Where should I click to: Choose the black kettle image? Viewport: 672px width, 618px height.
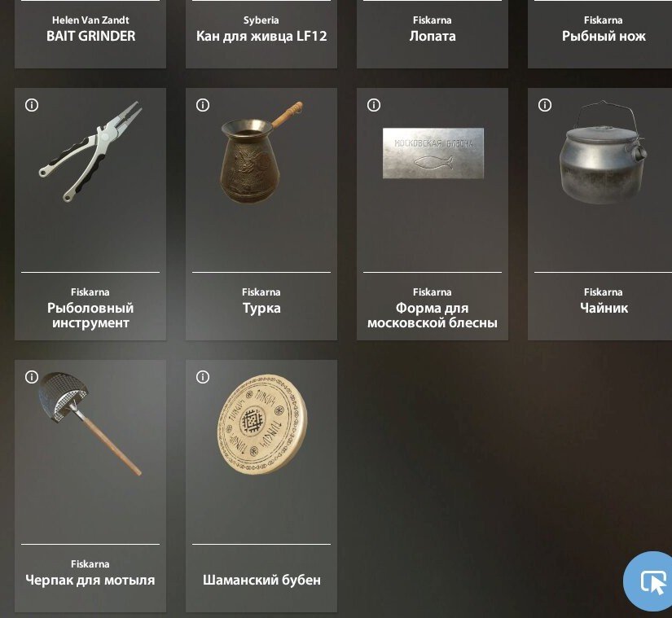tap(603, 152)
